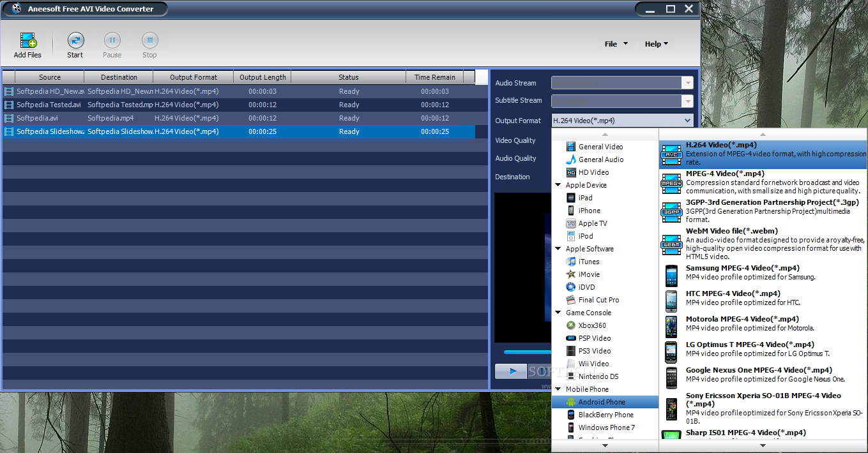Pick the HTC MPEG-4 Video phone icon
868x453 pixels.
coord(671,301)
